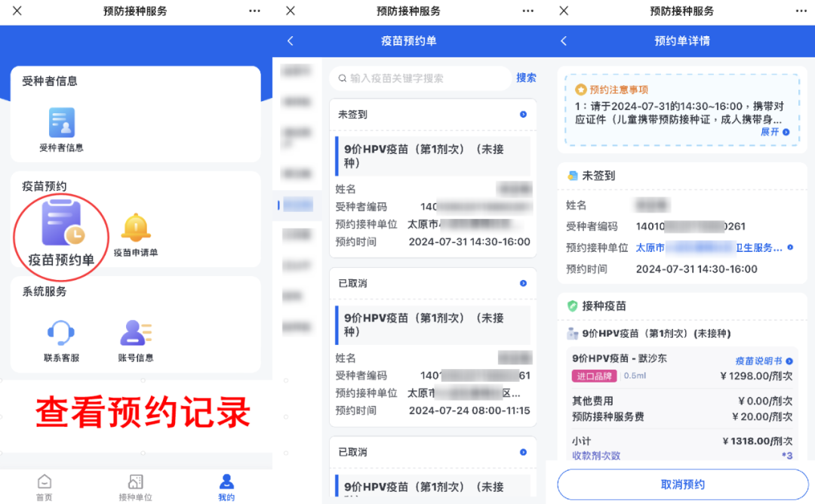Open the 受种者信息 icon

pyautogui.click(x=61, y=123)
